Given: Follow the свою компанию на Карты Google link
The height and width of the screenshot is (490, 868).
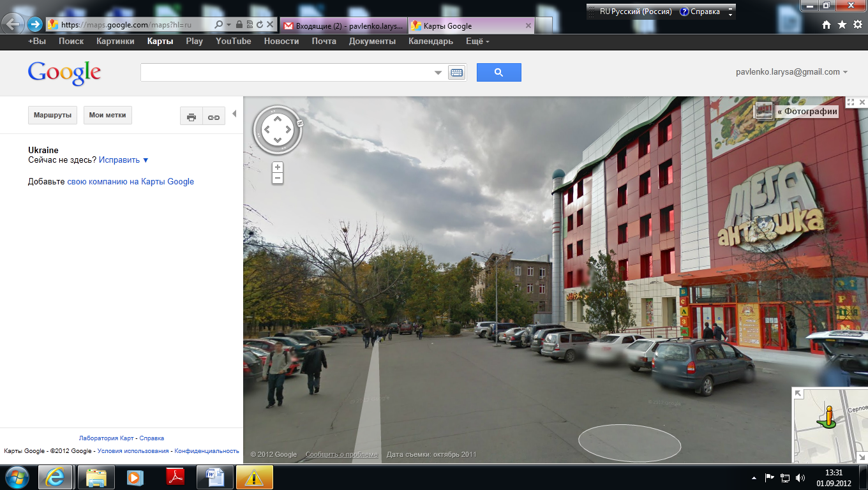Looking at the screenshot, I should (x=131, y=182).
